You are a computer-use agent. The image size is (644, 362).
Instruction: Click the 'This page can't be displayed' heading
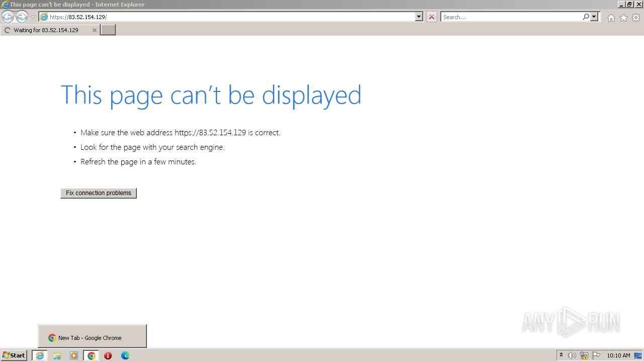tap(211, 95)
